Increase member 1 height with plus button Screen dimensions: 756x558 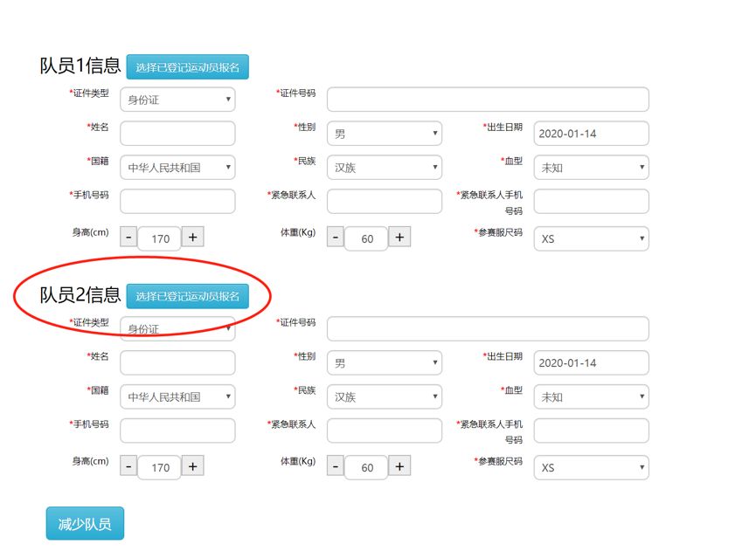pyautogui.click(x=192, y=237)
